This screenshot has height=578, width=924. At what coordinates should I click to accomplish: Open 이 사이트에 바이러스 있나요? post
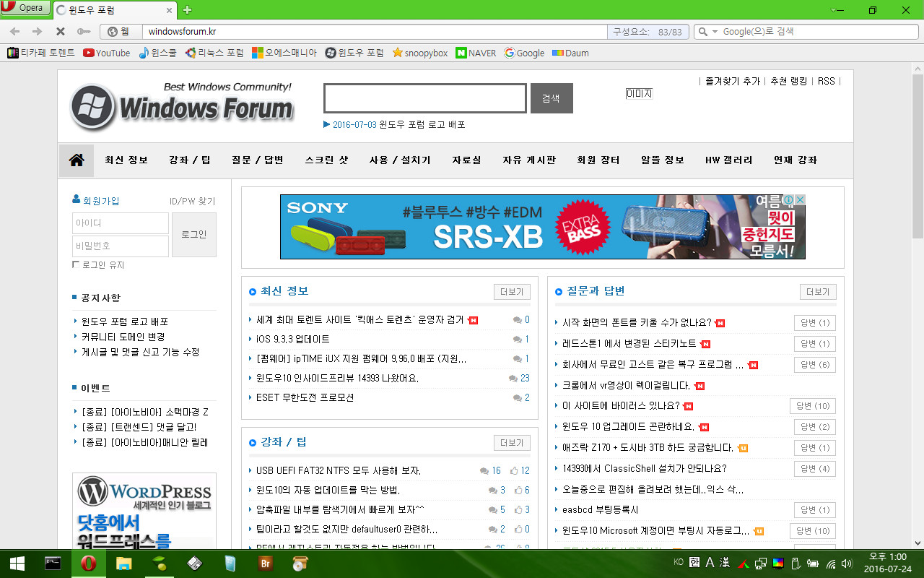(x=621, y=406)
